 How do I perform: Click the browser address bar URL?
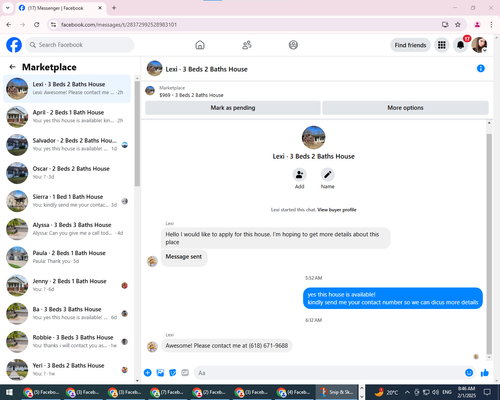click(x=119, y=25)
